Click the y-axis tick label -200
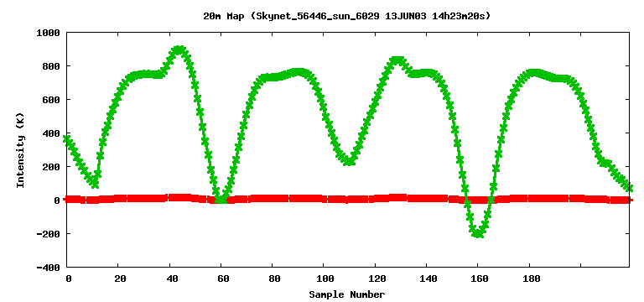 (49, 234)
